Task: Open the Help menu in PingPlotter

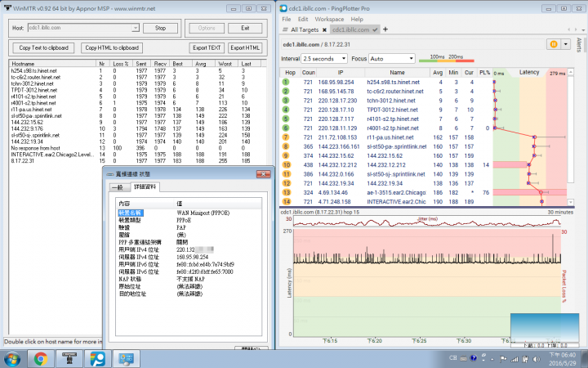Action: point(357,19)
